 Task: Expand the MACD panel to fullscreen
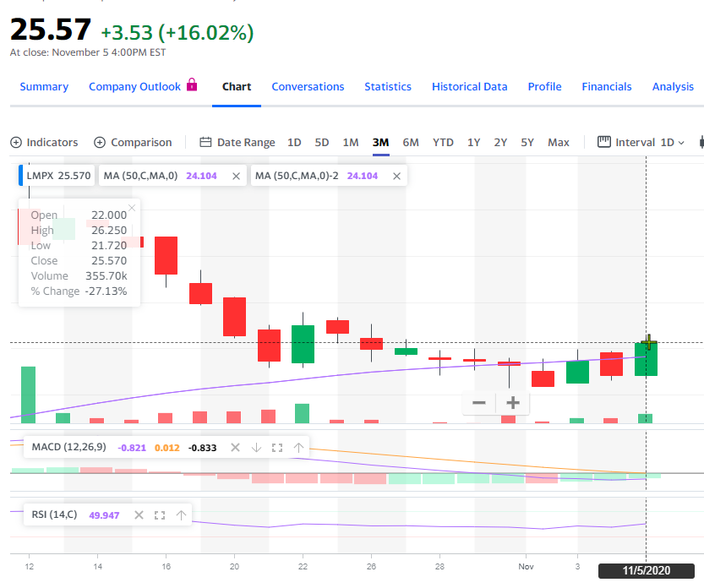[277, 447]
